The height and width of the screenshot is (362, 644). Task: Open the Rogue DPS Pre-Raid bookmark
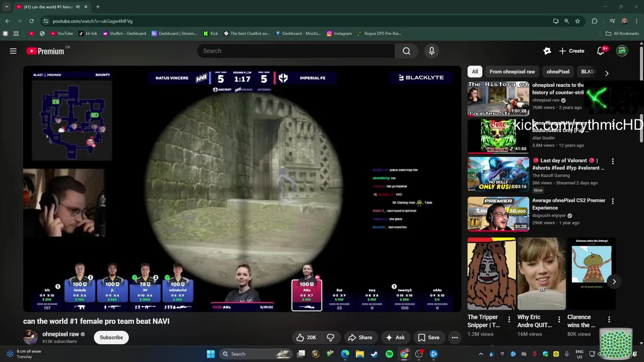pyautogui.click(x=379, y=34)
